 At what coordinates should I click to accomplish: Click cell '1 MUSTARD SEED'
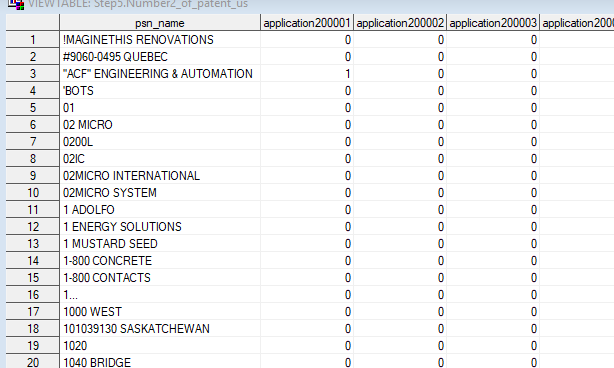coord(160,244)
